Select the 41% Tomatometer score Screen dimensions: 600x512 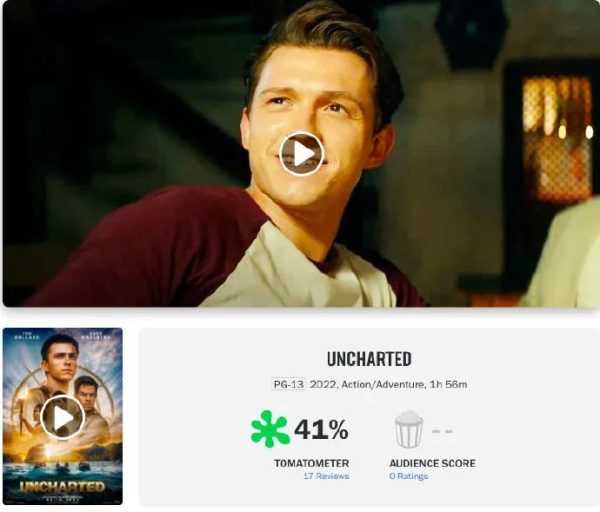321,429
